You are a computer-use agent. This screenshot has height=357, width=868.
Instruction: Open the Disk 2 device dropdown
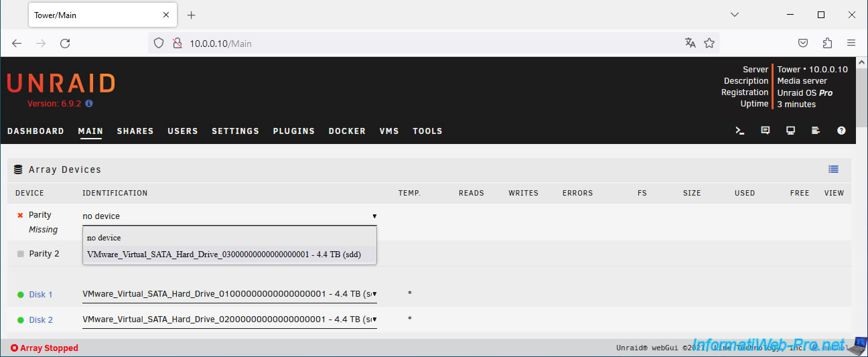(229, 319)
